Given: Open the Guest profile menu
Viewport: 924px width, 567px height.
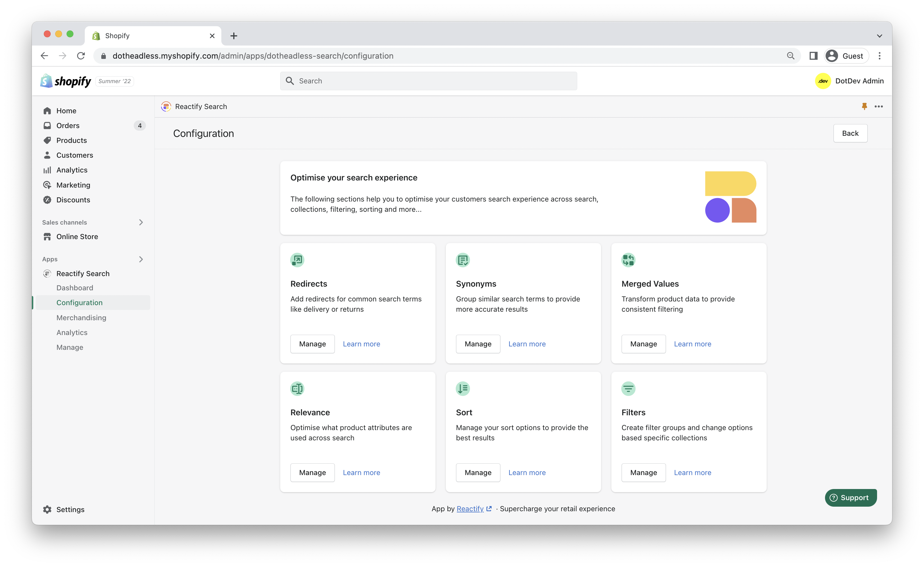Looking at the screenshot, I should click(x=846, y=56).
